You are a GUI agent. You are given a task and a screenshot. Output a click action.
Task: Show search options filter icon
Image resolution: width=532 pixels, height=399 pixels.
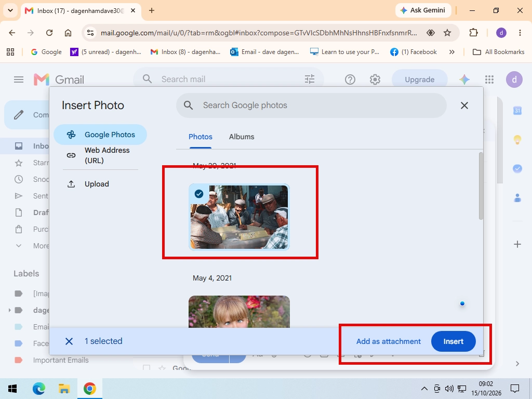coord(310,79)
